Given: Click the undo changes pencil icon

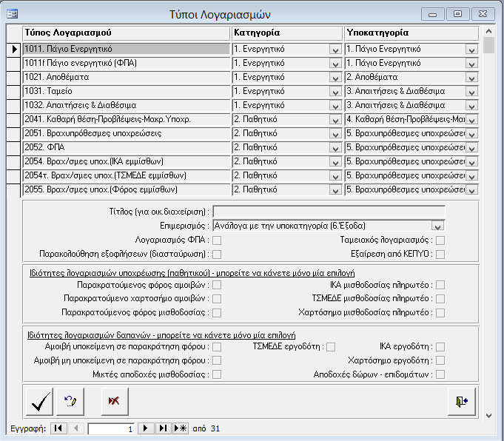Looking at the screenshot, I should [70, 401].
